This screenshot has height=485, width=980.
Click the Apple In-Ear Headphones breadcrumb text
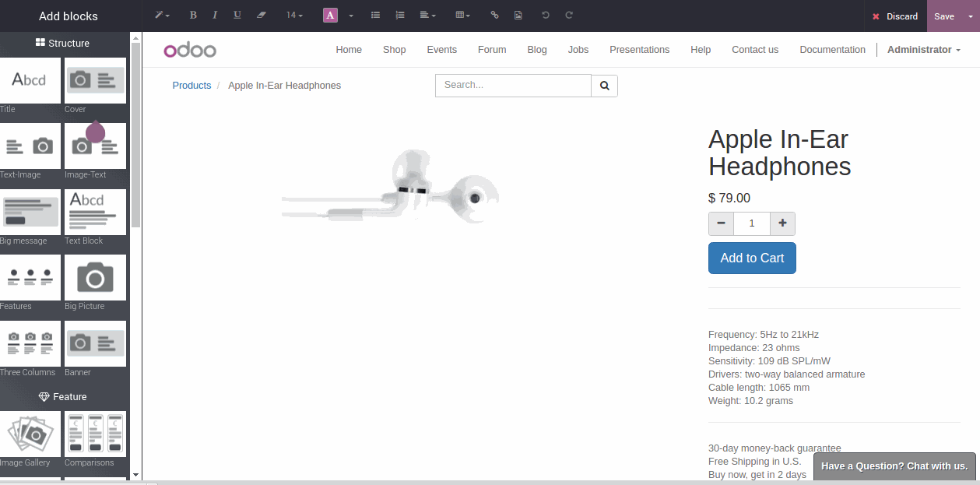point(285,86)
